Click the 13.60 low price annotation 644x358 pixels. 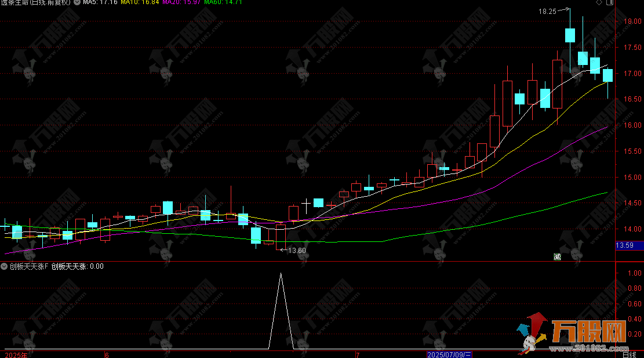coord(297,250)
